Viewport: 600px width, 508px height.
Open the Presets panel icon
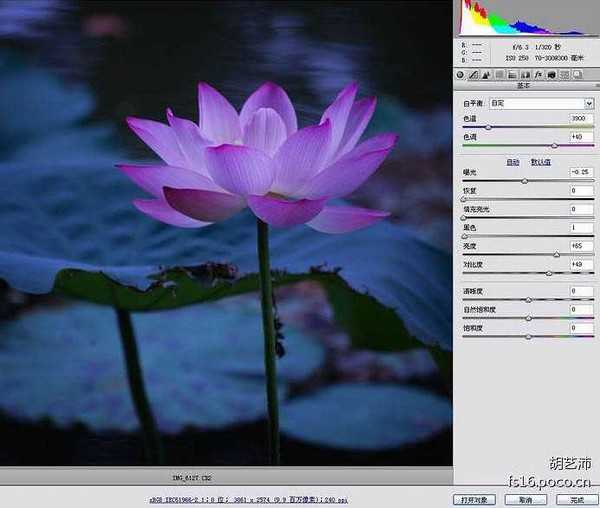pos(564,75)
